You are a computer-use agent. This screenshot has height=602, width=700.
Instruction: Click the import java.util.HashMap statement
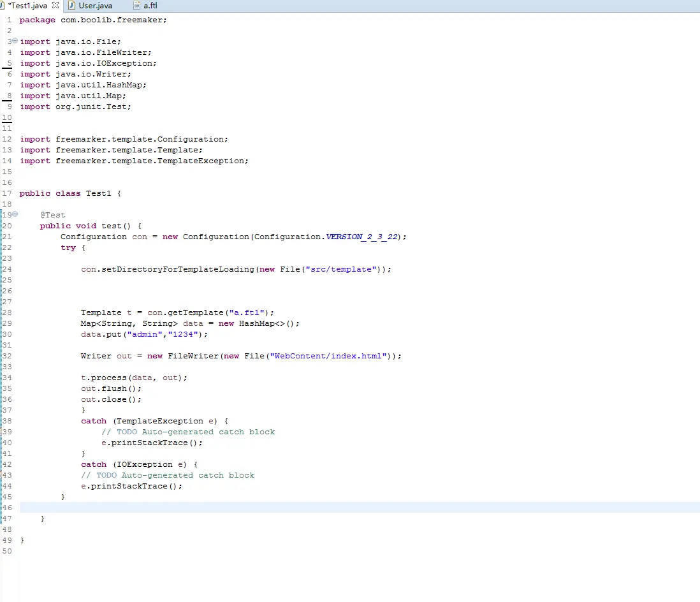point(83,85)
